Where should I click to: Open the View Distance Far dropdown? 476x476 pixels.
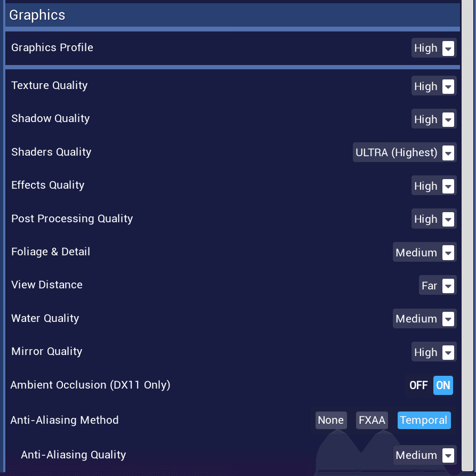(x=438, y=285)
